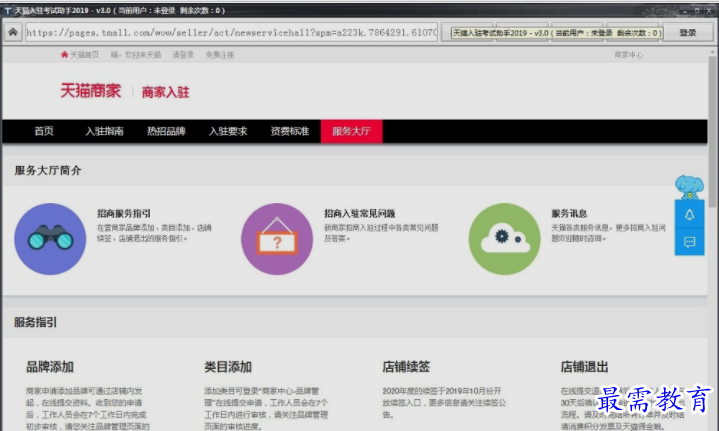Image resolution: width=719 pixels, height=431 pixels.
Task: Click the binoculars 招商服务指引 icon
Action: pos(50,239)
